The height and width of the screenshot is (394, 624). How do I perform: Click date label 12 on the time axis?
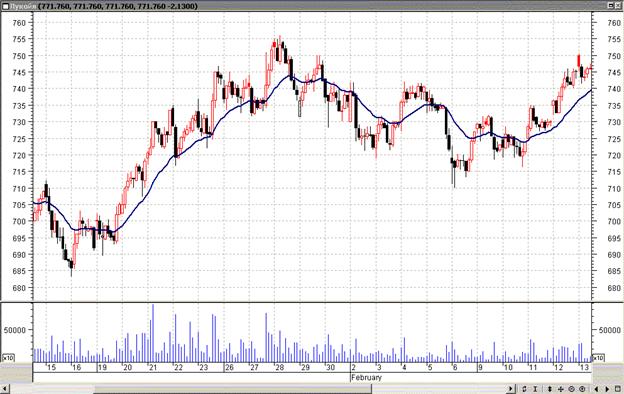(559, 367)
